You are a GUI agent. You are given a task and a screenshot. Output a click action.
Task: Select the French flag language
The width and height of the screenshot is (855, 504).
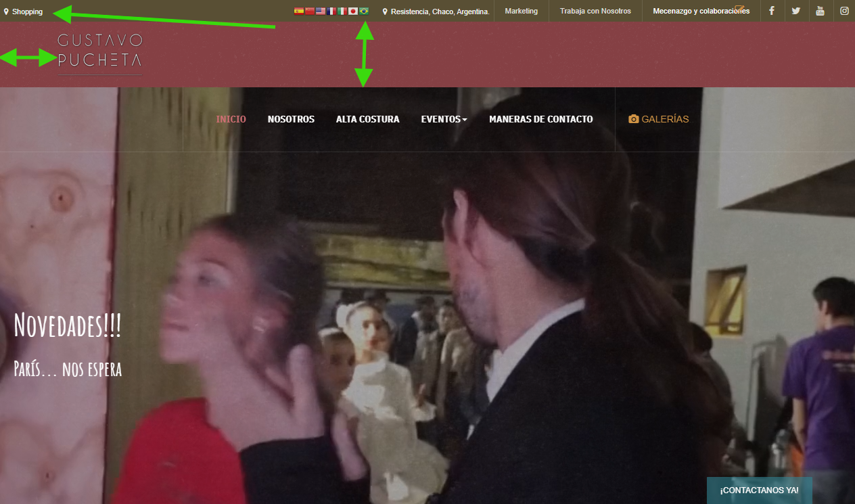[x=331, y=11]
